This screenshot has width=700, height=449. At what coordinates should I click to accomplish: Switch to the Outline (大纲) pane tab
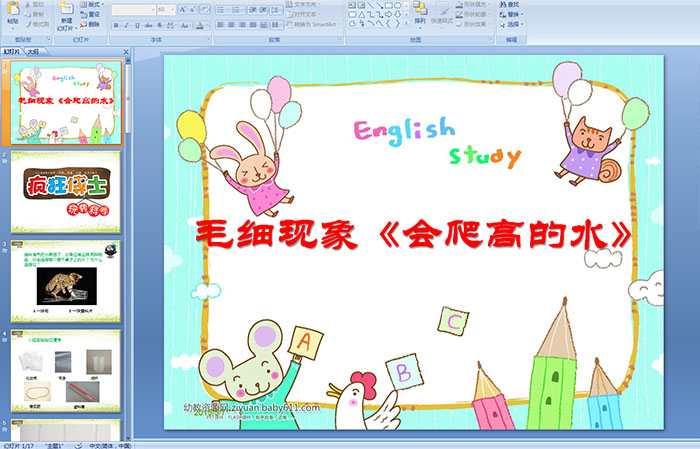[x=33, y=52]
